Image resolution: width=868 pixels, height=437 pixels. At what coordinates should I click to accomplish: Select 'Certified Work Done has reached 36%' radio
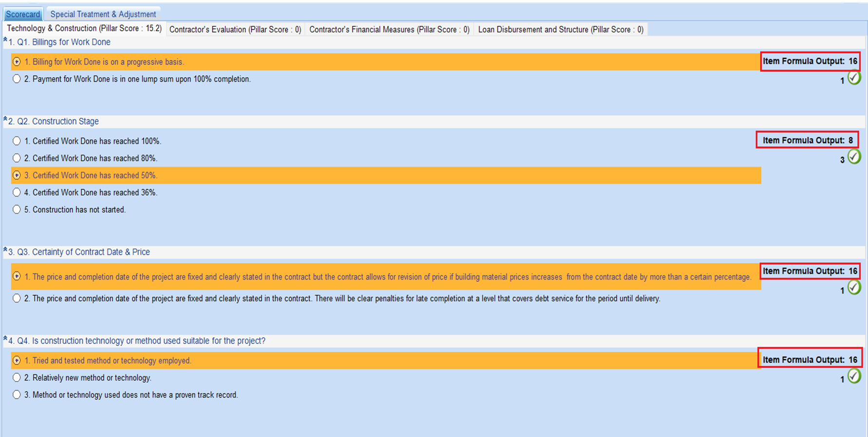(17, 193)
